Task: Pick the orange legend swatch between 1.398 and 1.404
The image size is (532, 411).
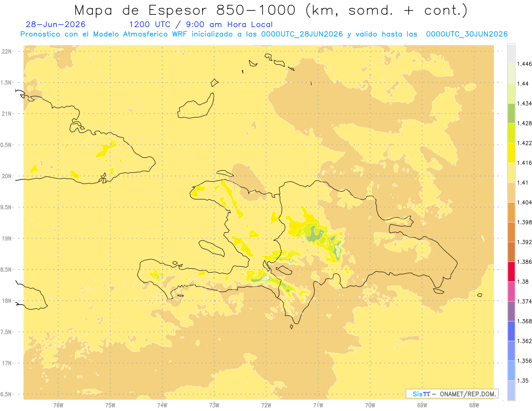Action: click(x=511, y=212)
